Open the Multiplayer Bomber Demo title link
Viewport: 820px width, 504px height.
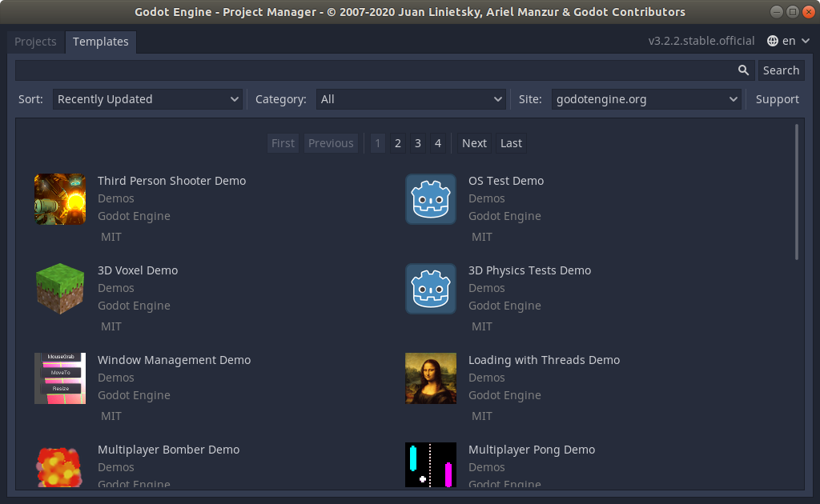[x=168, y=450]
